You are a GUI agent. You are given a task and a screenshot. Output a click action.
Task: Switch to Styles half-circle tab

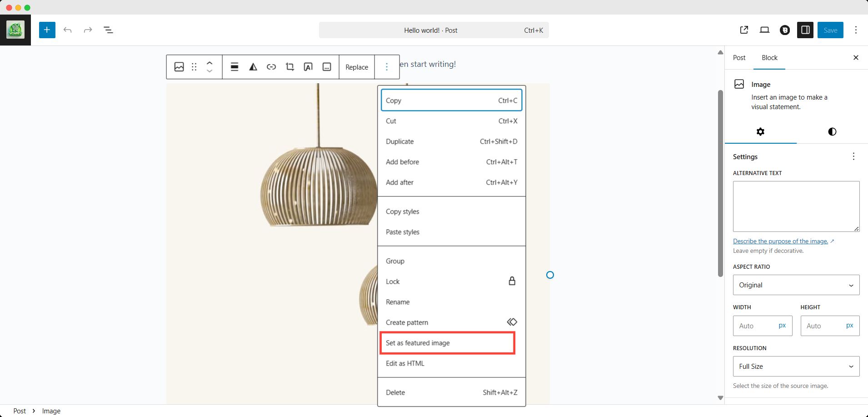[832, 131]
